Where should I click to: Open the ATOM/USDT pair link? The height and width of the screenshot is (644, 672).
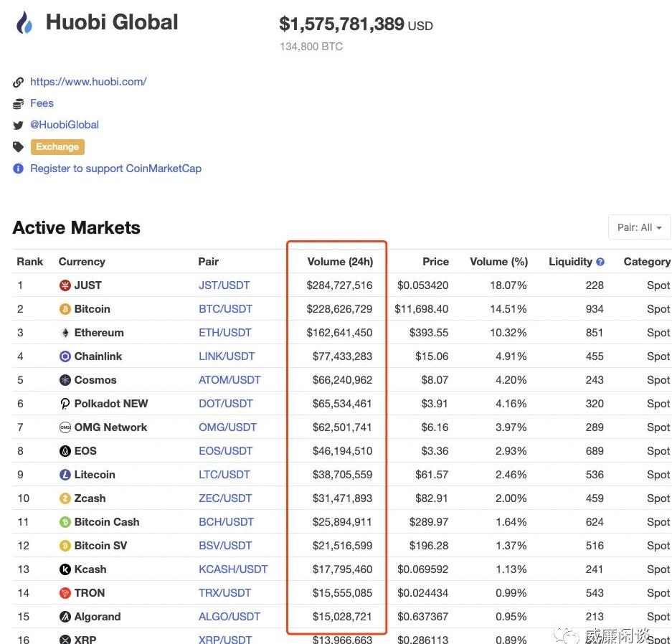[x=229, y=380]
